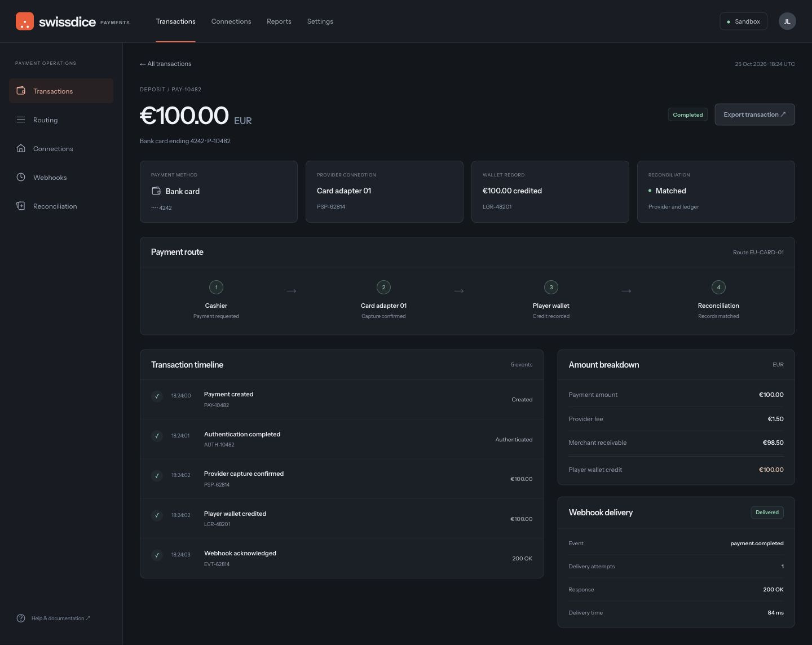
Task: Open the Settings tab
Action: point(320,21)
